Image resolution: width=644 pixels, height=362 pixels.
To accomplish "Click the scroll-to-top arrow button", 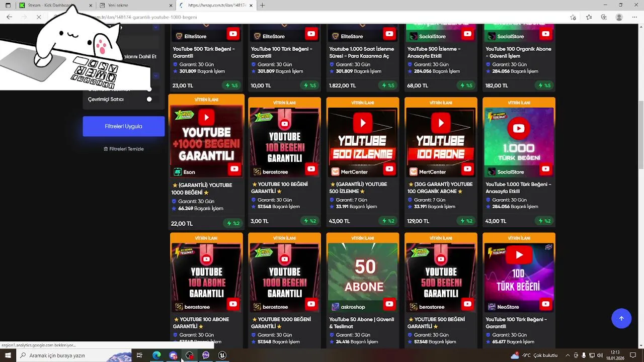I will [621, 318].
